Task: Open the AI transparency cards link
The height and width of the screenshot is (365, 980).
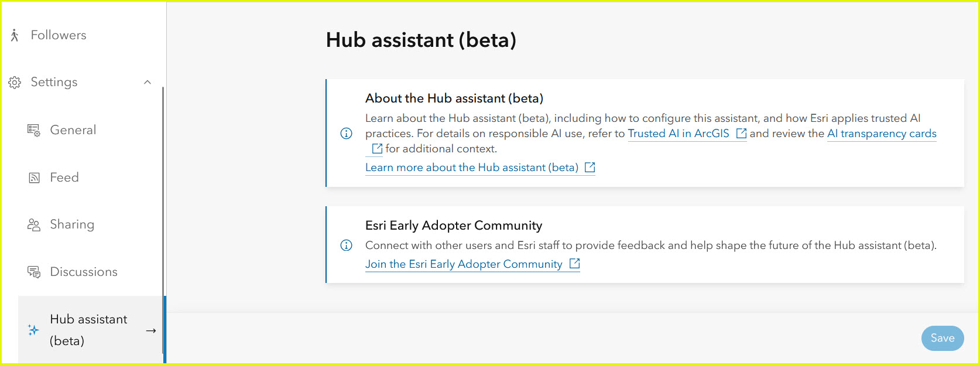Action: pyautogui.click(x=881, y=134)
